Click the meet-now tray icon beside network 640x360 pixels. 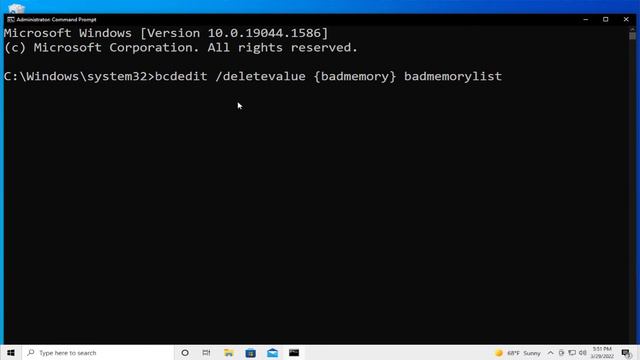click(561, 353)
